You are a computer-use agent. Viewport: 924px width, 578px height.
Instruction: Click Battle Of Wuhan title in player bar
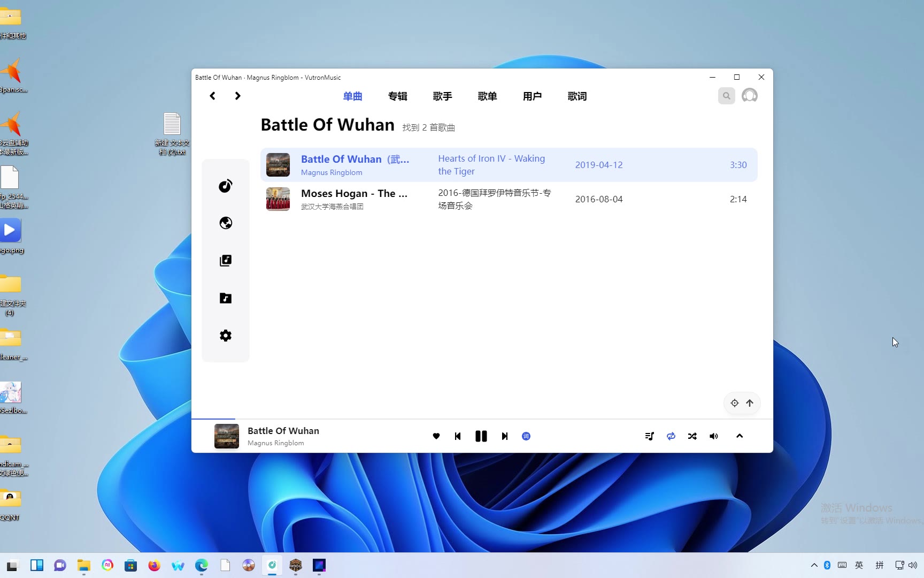[283, 431]
